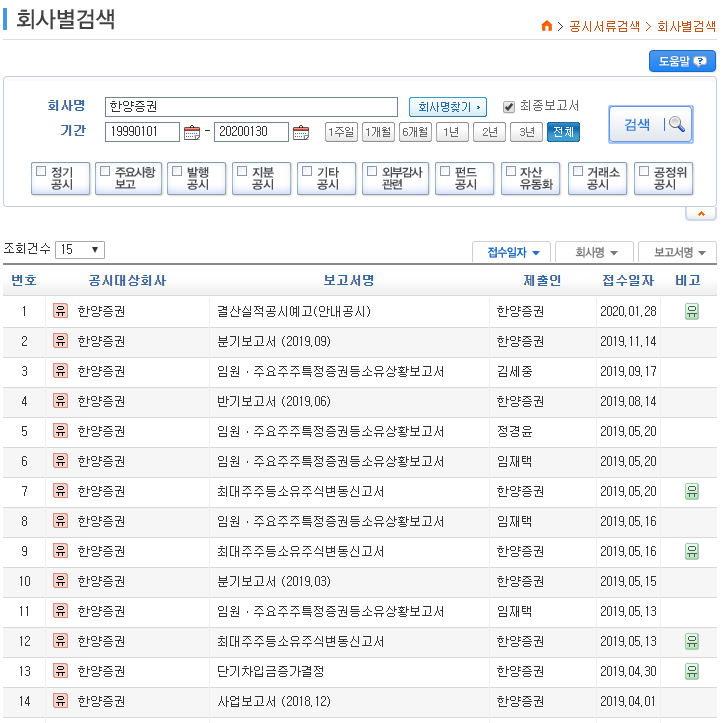This screenshot has height=723, width=722.
Task: Check the 기타공시 filter
Action: pyautogui.click(x=307, y=171)
